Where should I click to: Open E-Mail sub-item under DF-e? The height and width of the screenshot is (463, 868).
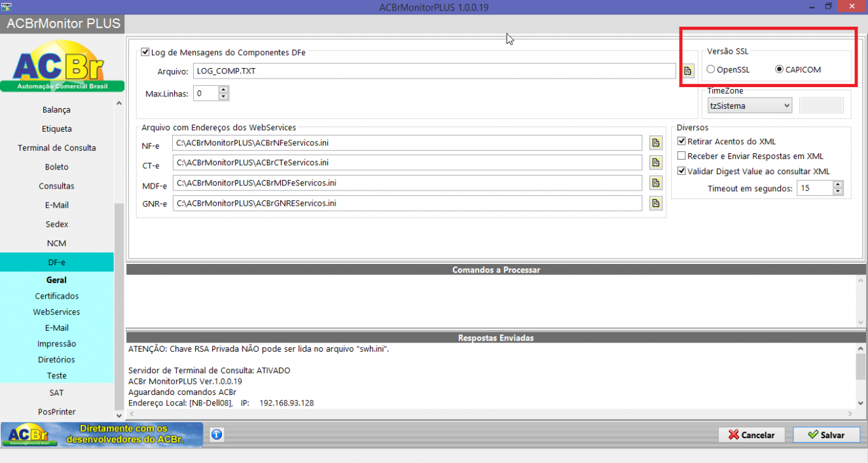(x=56, y=327)
